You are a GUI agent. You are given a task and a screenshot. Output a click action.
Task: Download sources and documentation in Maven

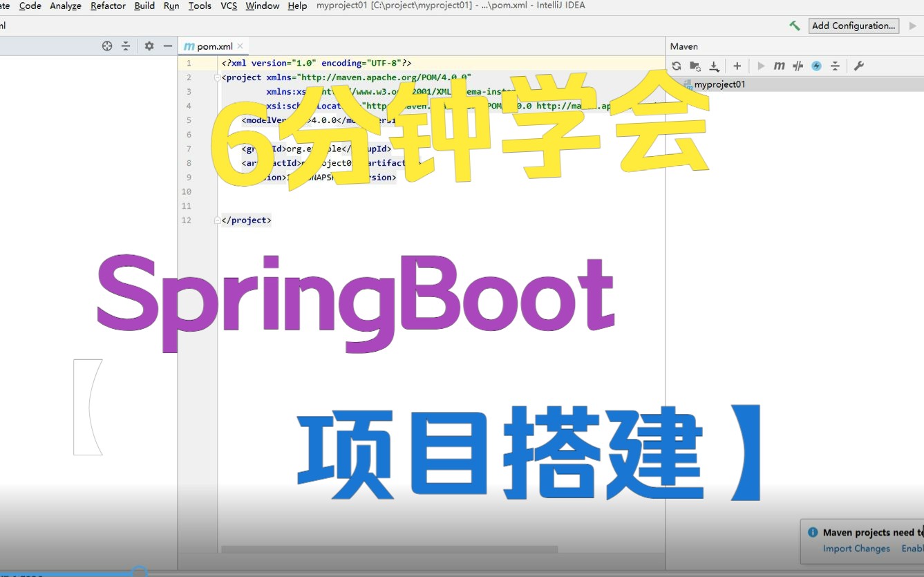(x=715, y=66)
